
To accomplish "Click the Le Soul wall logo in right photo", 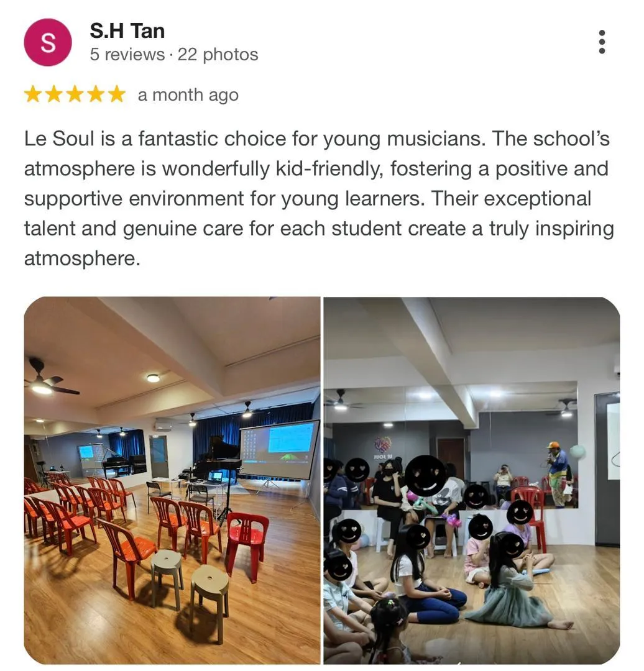I will point(384,447).
